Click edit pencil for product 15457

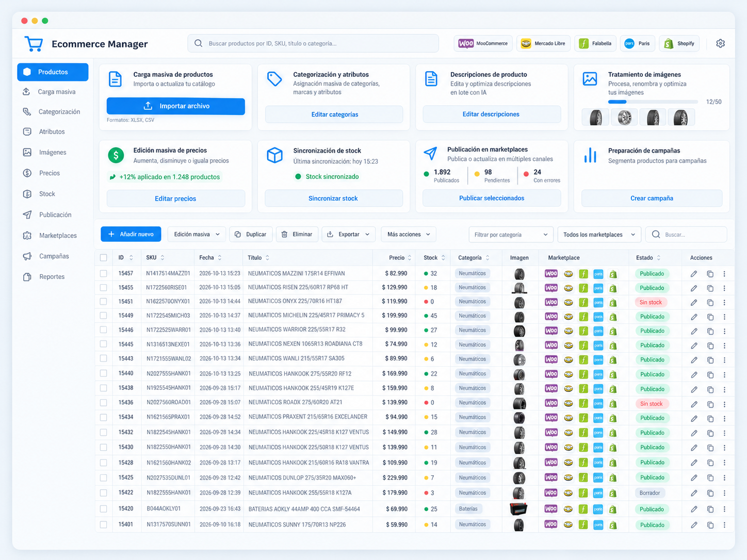(x=694, y=274)
